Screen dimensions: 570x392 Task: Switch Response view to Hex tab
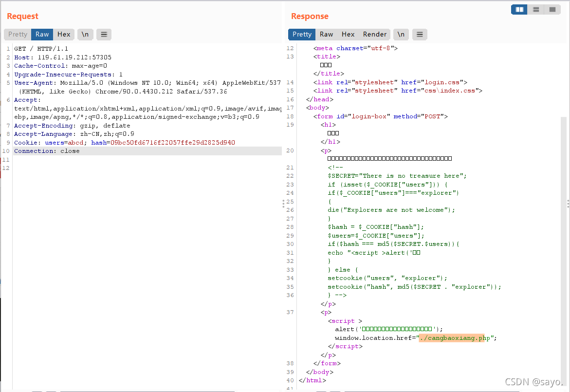348,34
